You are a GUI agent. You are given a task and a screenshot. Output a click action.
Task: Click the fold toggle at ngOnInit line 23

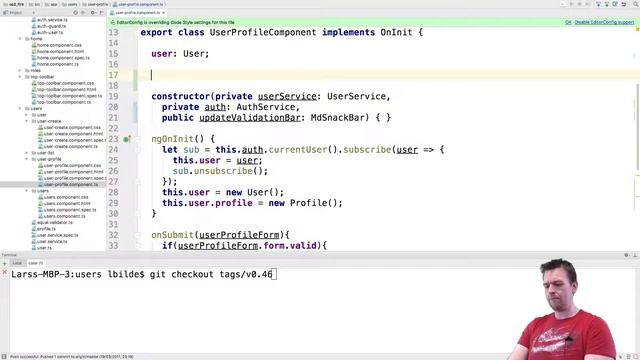click(138, 139)
